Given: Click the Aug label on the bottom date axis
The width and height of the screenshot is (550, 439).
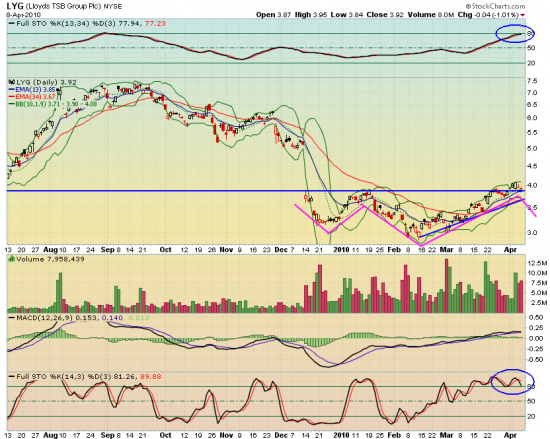Looking at the screenshot, I should pos(51,435).
